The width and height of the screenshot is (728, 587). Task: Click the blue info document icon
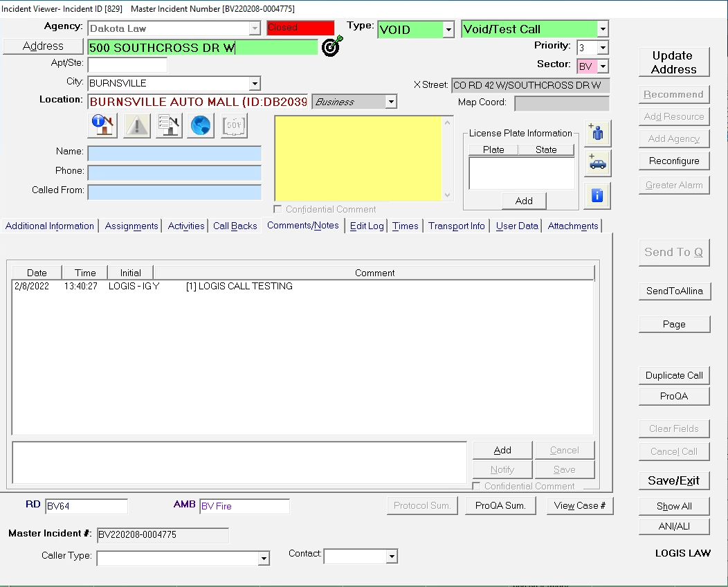[596, 195]
